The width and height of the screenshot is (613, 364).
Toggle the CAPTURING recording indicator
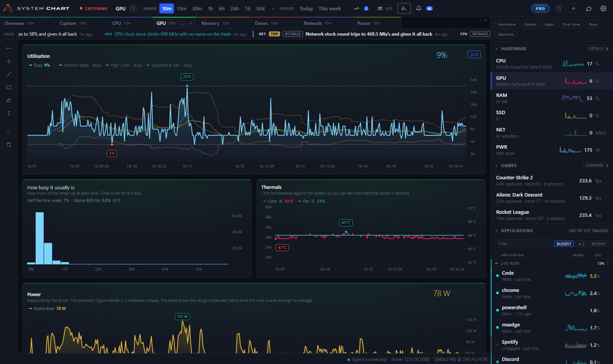click(x=93, y=8)
